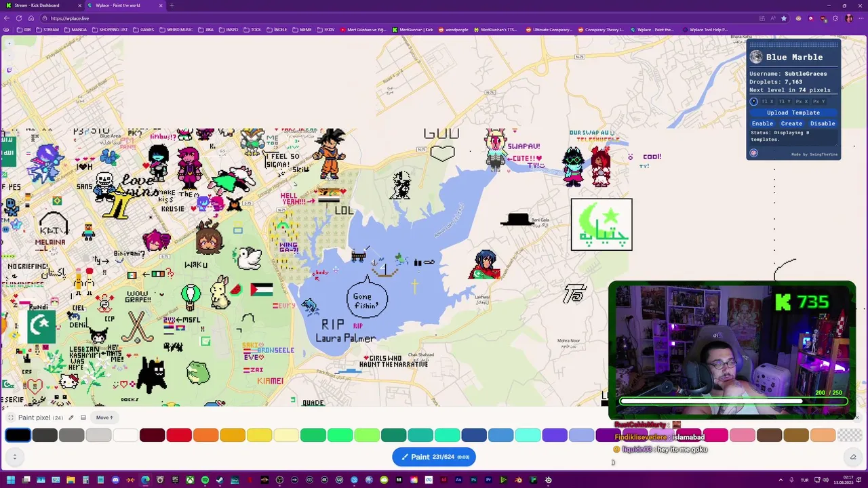Screen dimensions: 868x488
Task: Open File Explorer from the taskbar
Action: pos(71,480)
